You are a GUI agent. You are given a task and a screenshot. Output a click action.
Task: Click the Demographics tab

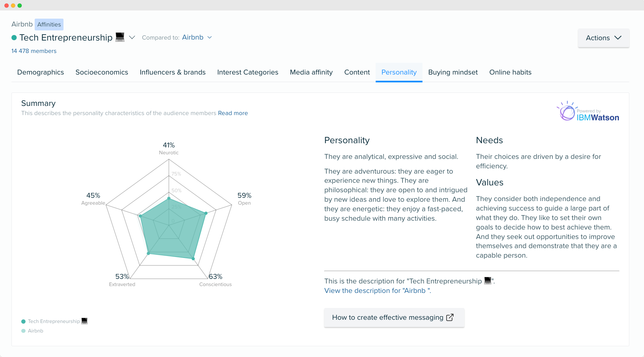[40, 72]
